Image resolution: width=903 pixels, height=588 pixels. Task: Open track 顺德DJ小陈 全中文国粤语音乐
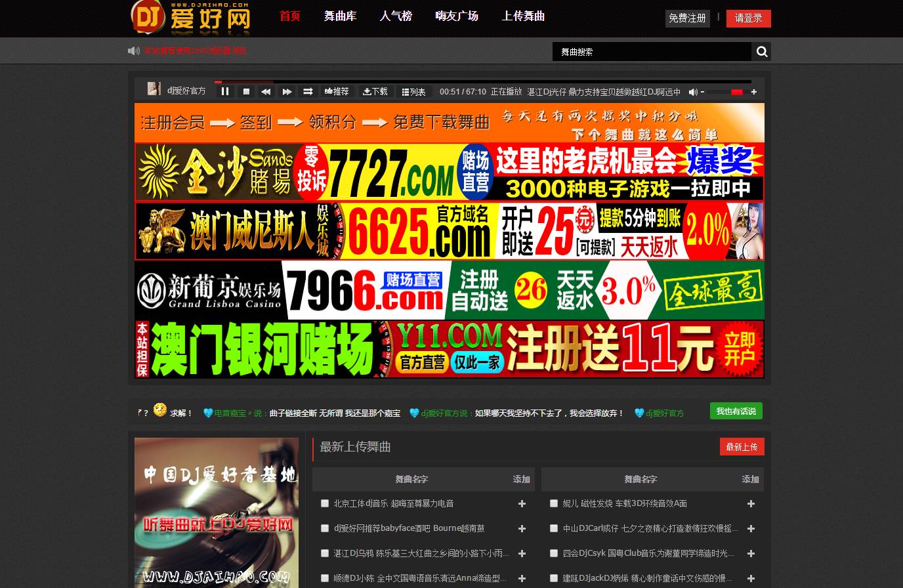pos(420,578)
